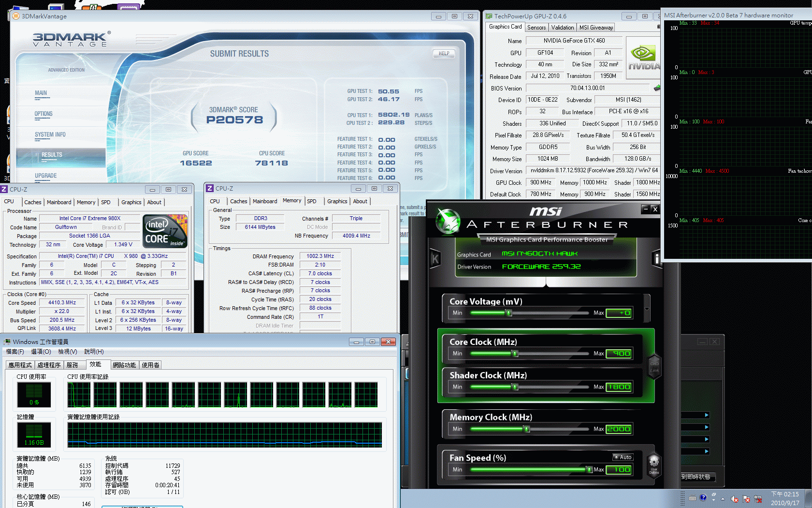Switch to Task Manager 處理程序 tab
This screenshot has width=812, height=508.
[x=49, y=365]
